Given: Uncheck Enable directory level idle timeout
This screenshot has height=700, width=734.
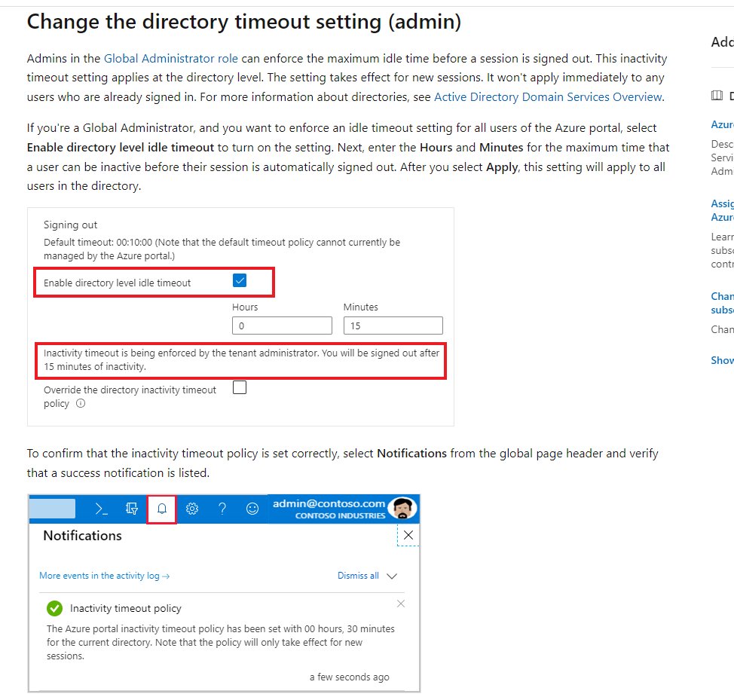Looking at the screenshot, I should point(240,281).
